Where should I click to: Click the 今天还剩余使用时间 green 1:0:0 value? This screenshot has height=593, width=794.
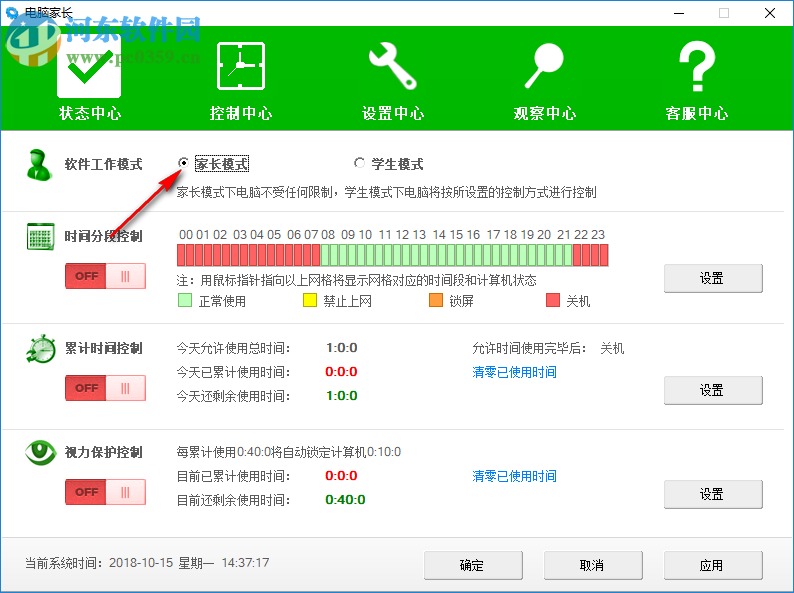[x=342, y=396]
